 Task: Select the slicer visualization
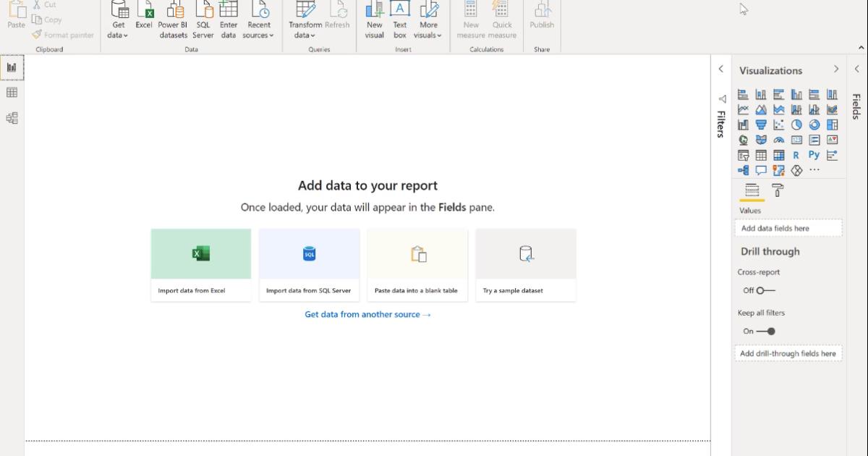pos(743,154)
